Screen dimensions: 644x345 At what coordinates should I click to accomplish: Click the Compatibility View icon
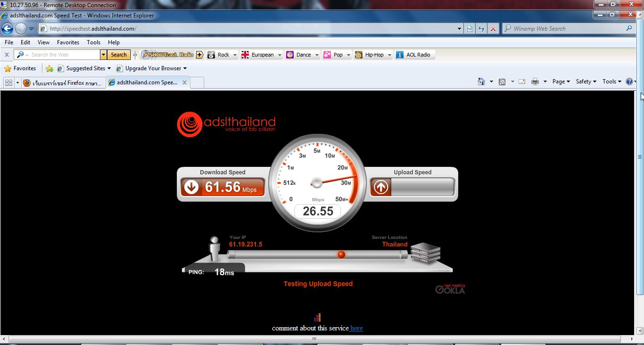(470, 29)
